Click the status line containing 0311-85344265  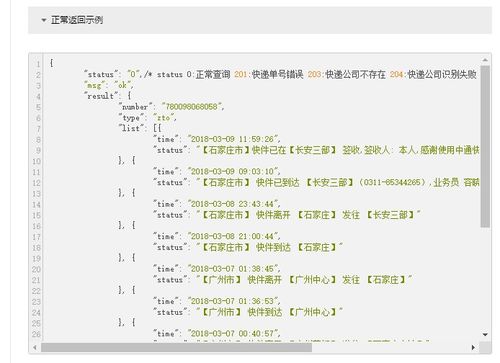pyautogui.click(x=316, y=183)
